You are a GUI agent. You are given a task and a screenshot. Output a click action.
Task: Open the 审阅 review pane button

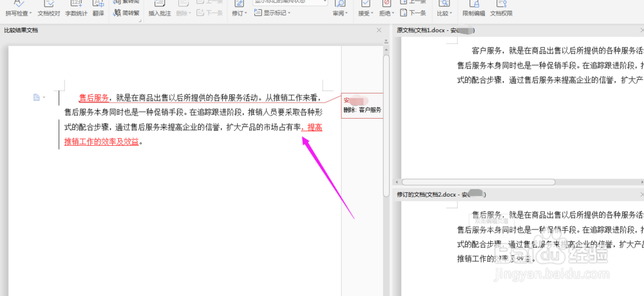tap(340, 8)
